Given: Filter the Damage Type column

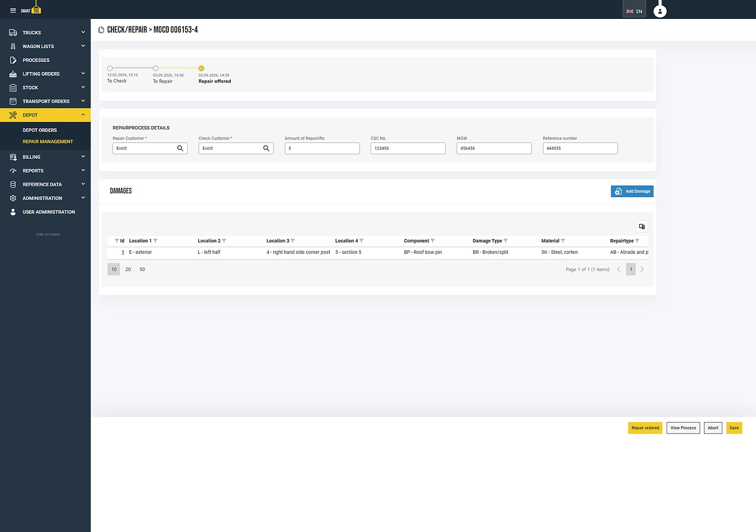Looking at the screenshot, I should pyautogui.click(x=506, y=241).
